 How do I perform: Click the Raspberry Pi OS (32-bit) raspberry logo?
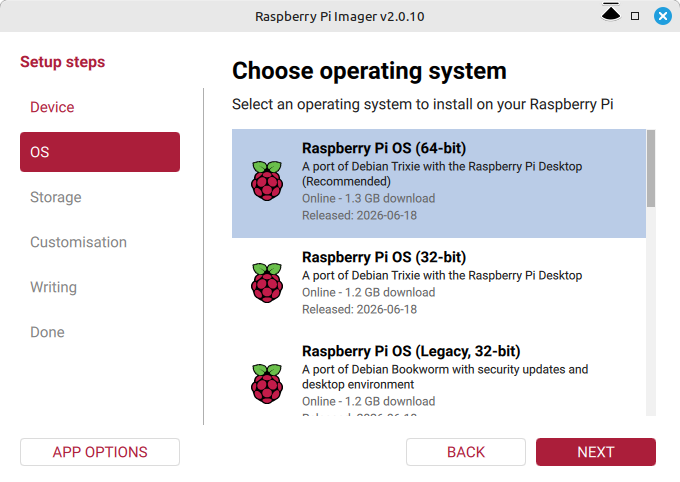pos(267,282)
